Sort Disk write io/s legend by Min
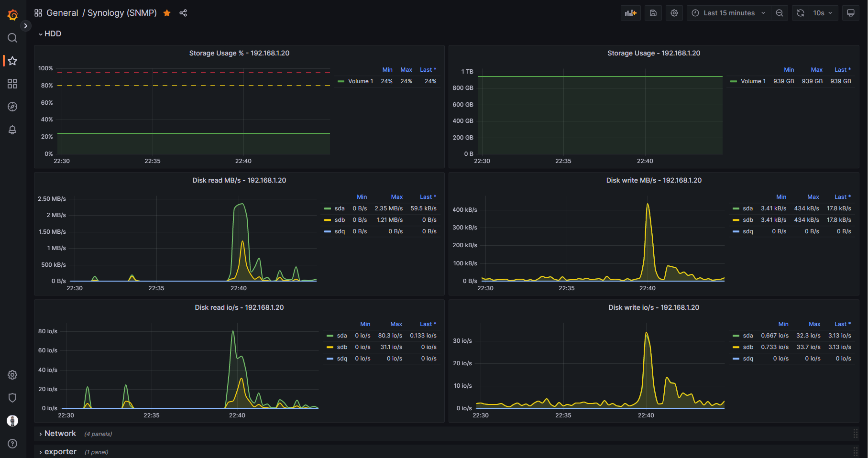 point(783,324)
